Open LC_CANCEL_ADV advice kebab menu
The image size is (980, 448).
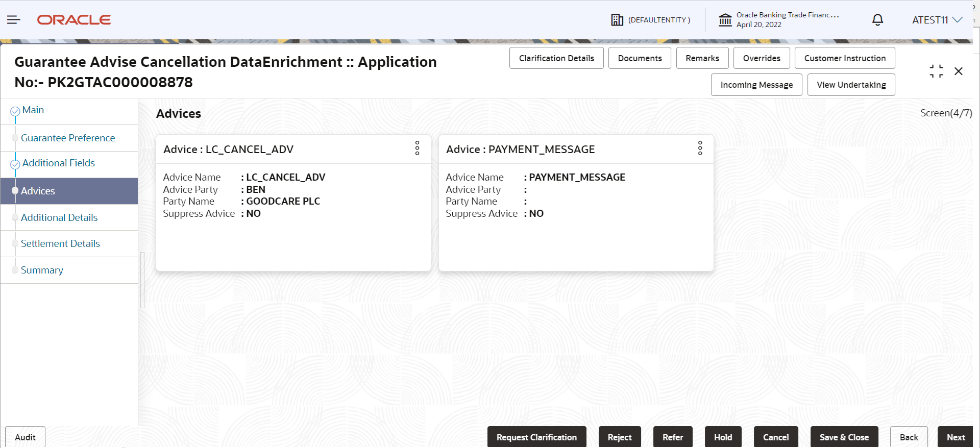point(417,148)
